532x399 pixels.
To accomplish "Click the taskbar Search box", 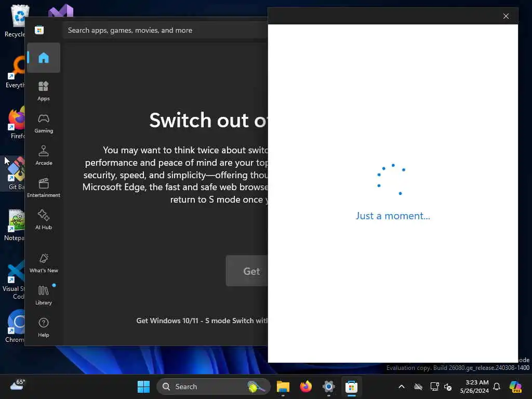I will tap(213, 387).
